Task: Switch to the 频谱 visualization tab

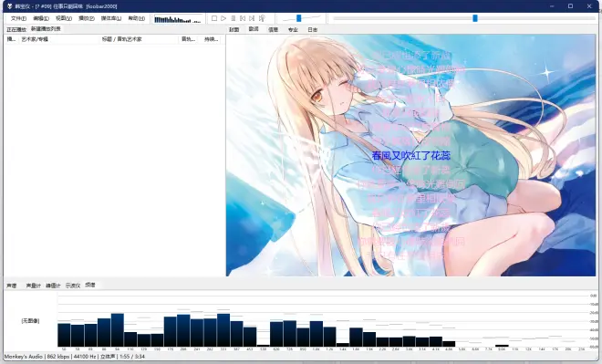Action: coord(89,285)
